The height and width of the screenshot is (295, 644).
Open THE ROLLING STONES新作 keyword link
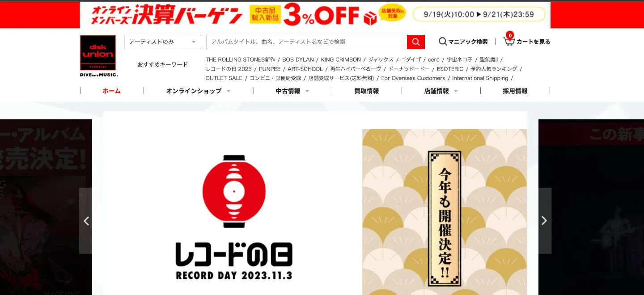point(240,59)
